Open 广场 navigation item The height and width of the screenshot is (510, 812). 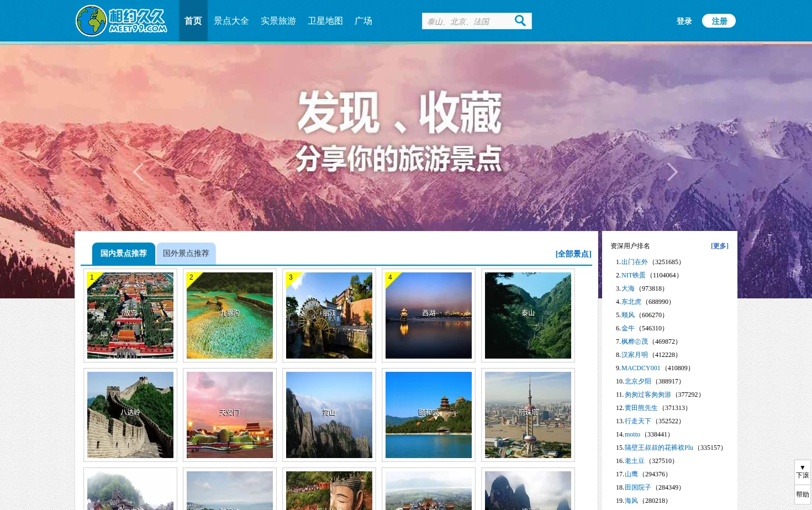click(x=363, y=20)
